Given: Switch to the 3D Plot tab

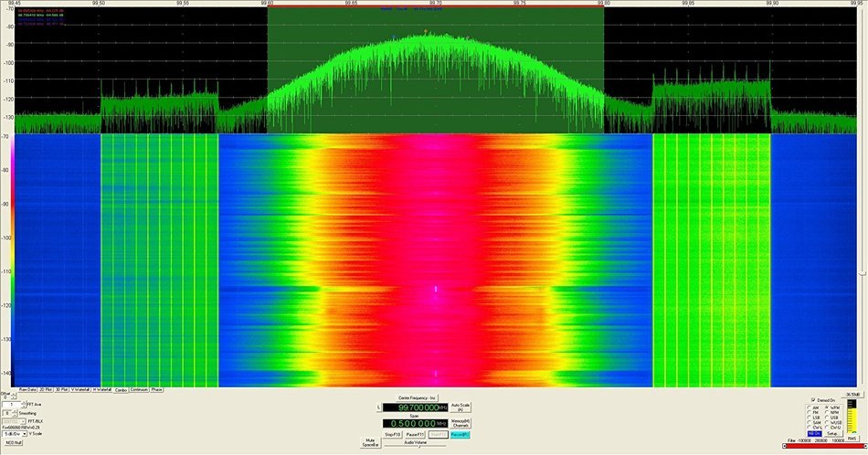Looking at the screenshot, I should tap(61, 390).
